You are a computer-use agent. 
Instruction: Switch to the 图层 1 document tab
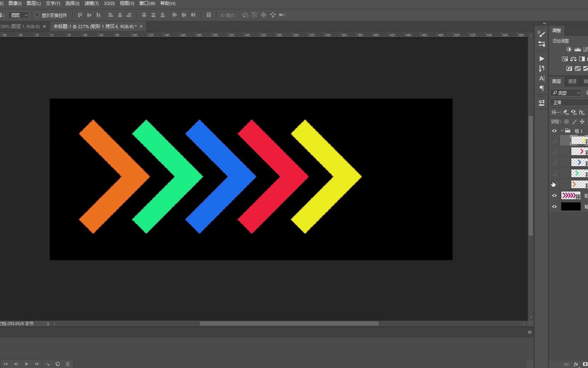pyautogui.click(x=20, y=26)
